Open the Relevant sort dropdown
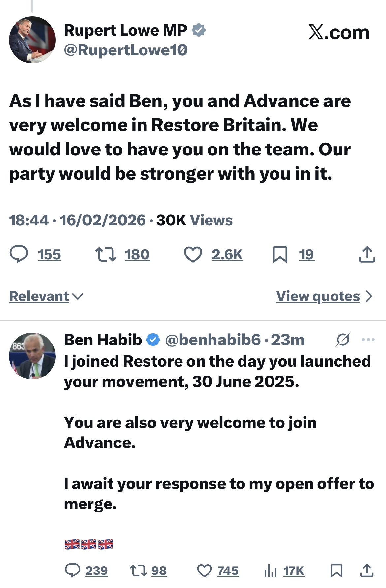The image size is (386, 588). pyautogui.click(x=46, y=296)
